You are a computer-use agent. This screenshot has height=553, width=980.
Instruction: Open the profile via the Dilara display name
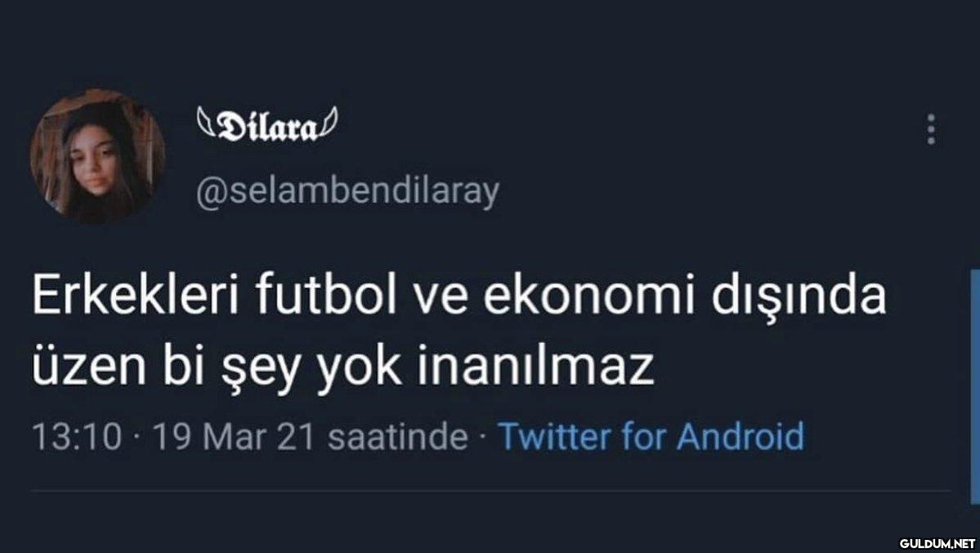[266, 127]
